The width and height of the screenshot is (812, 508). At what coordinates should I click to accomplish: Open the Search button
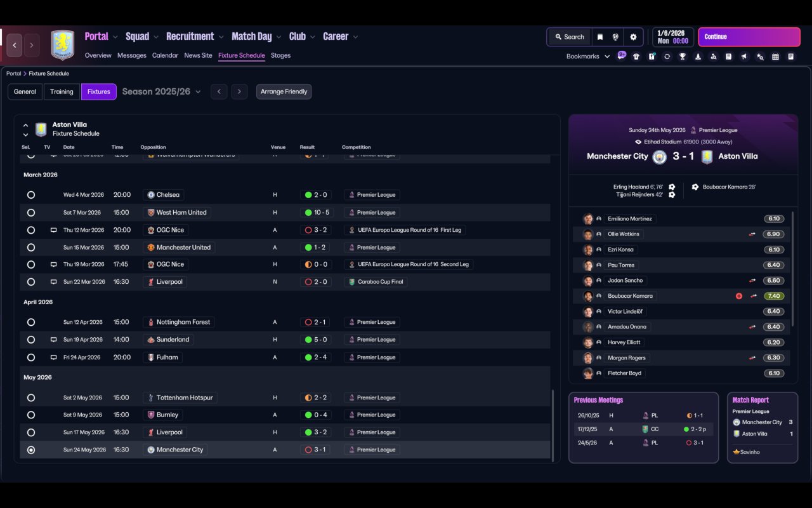569,37
